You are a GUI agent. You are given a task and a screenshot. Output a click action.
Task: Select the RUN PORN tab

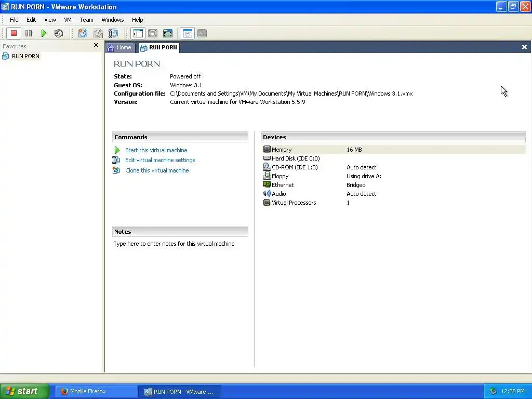pyautogui.click(x=159, y=47)
